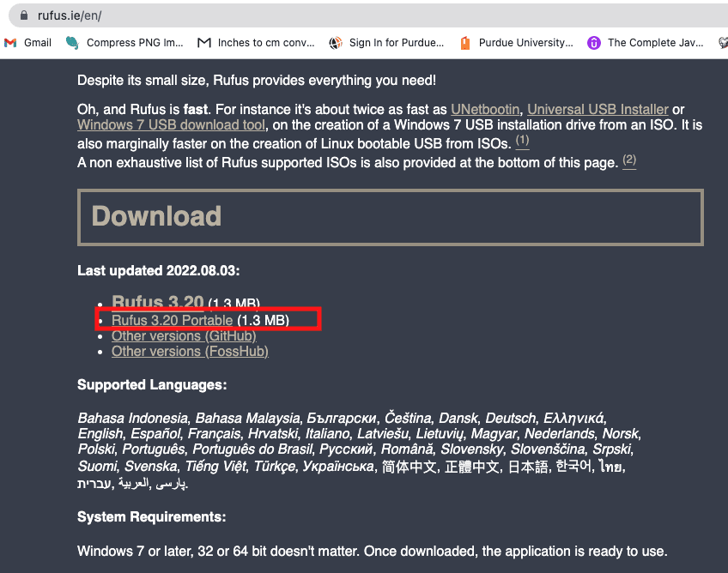
Task: Click 'Last updated 2022.08.03:' text
Action: coord(158,270)
